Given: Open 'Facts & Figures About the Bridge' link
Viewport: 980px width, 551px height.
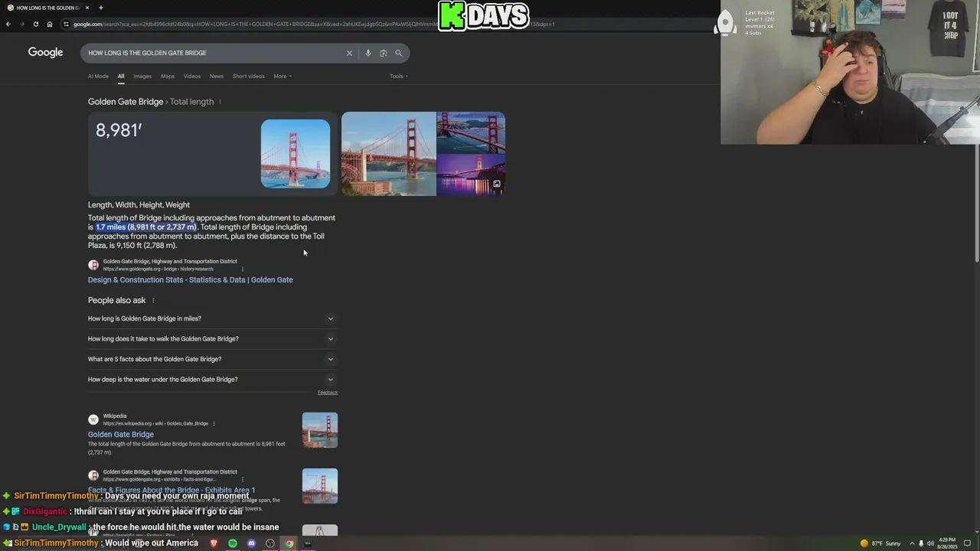Looking at the screenshot, I should (171, 491).
